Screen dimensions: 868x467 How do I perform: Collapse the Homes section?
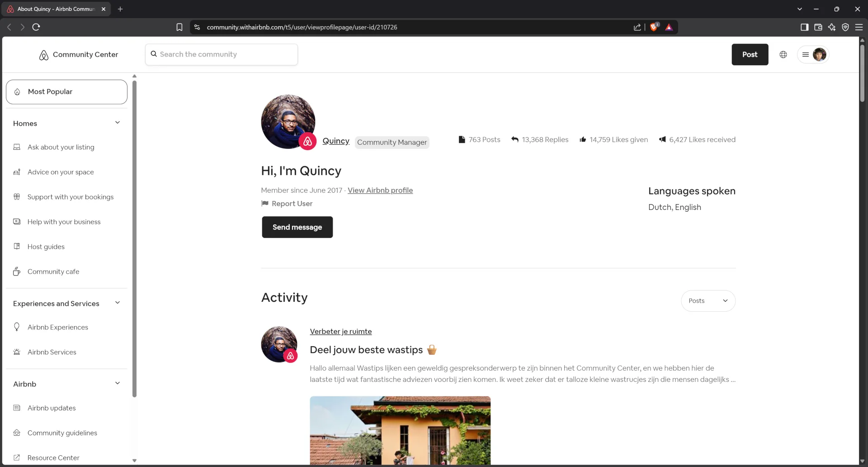pyautogui.click(x=118, y=123)
